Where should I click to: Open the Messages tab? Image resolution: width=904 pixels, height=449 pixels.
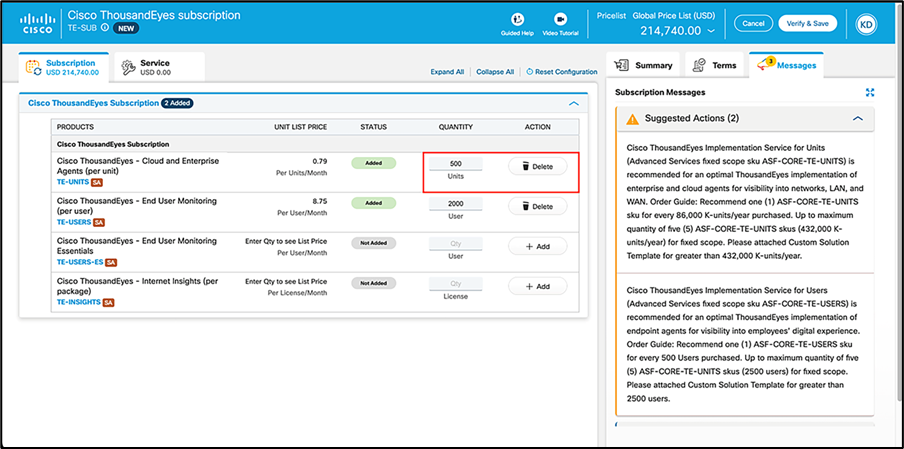786,65
